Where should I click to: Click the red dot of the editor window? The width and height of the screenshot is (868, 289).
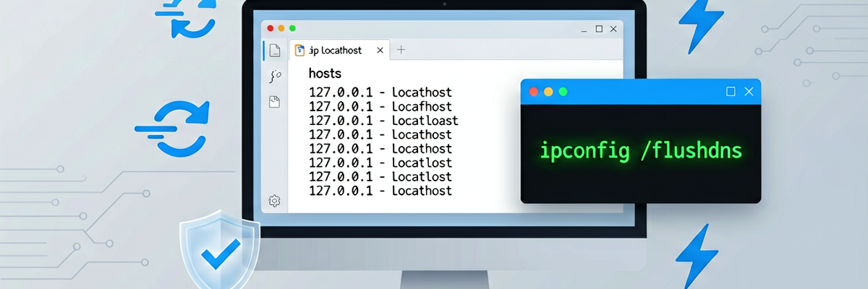pyautogui.click(x=271, y=28)
